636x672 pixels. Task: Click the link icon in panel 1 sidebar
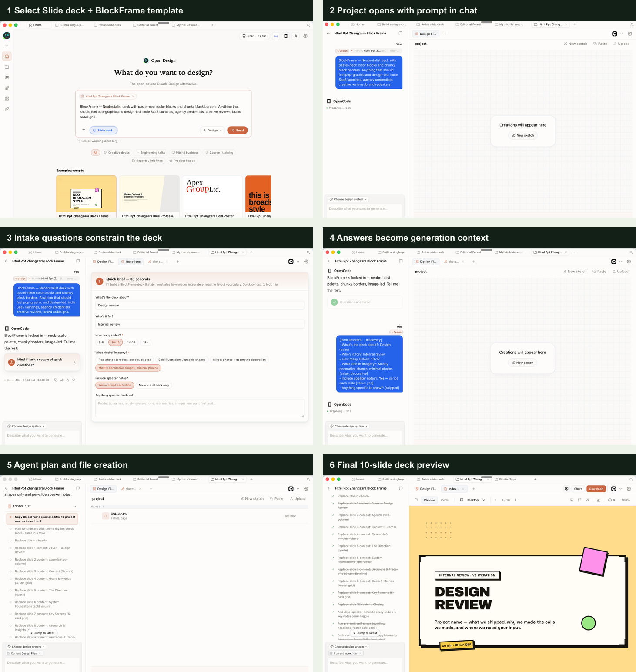click(7, 109)
